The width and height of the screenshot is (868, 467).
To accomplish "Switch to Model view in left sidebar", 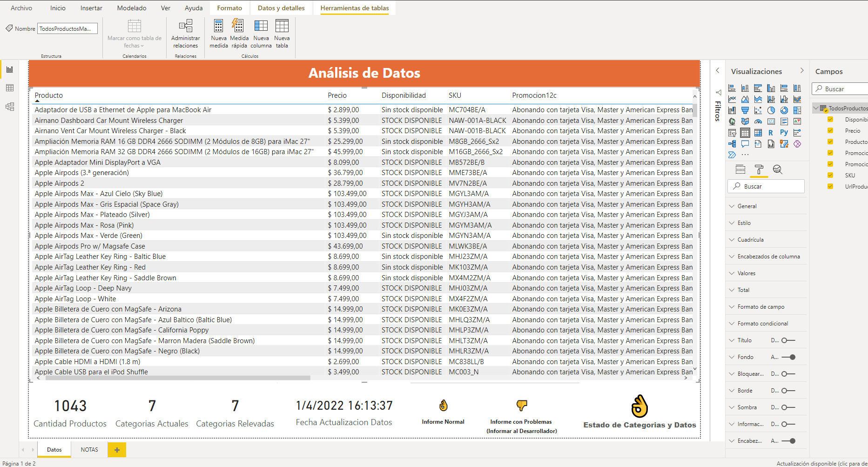I will [x=10, y=107].
